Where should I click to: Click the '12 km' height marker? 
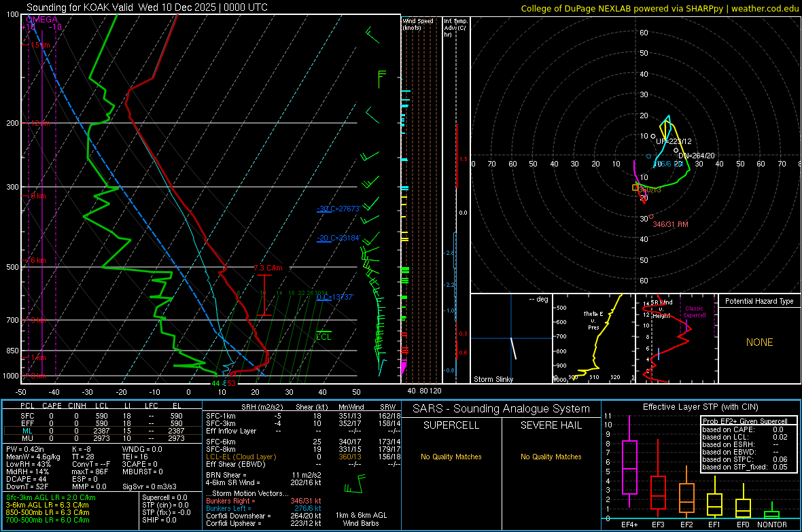coord(39,123)
